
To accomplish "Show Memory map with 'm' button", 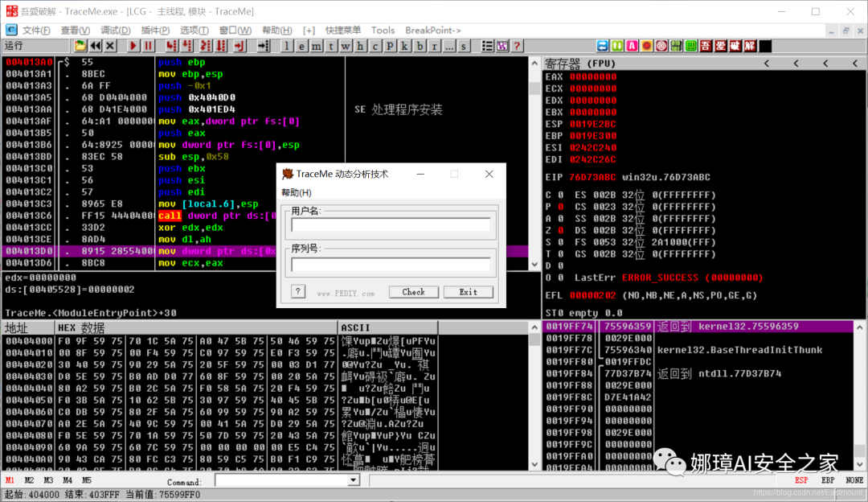I will click(x=316, y=46).
